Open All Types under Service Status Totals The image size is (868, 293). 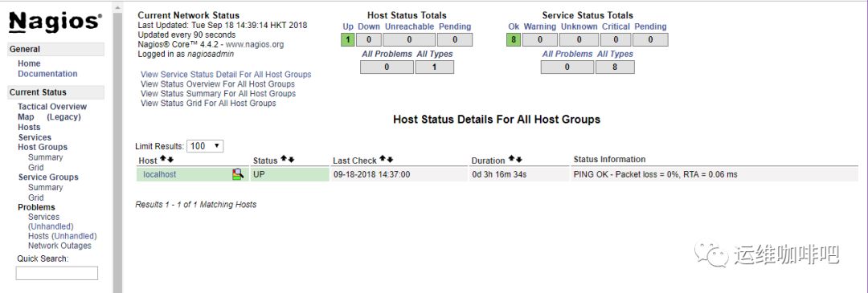[615, 54]
